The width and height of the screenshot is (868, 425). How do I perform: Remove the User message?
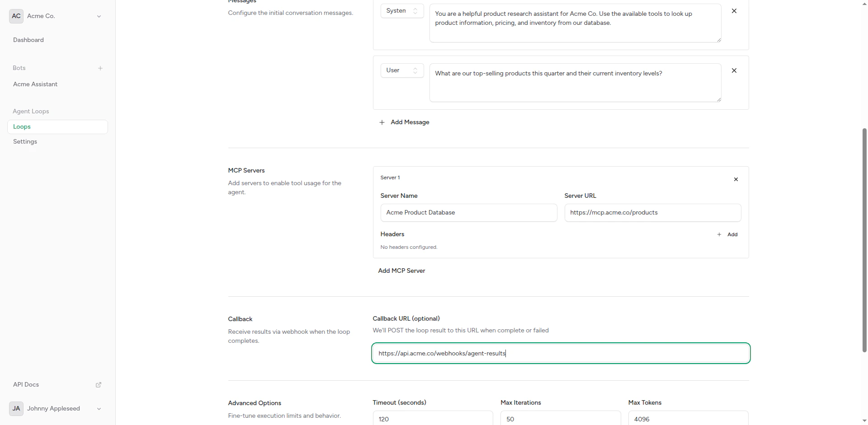[734, 70]
